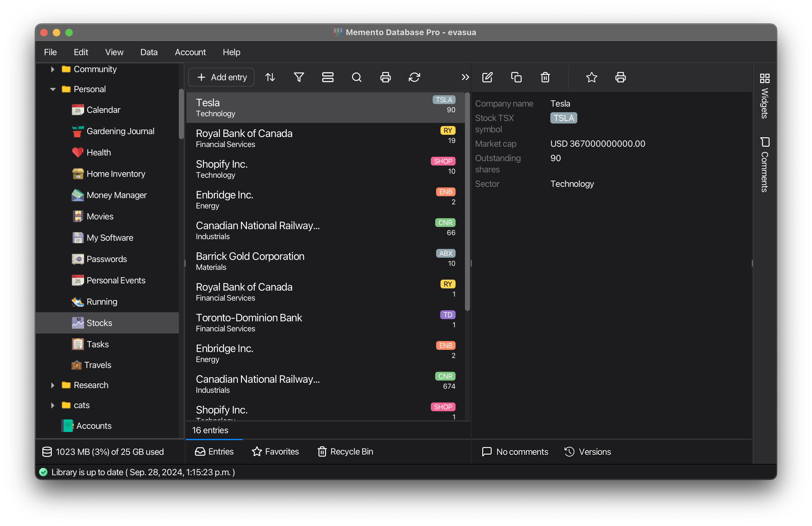Edit the Tesla entry with the pencil icon
This screenshot has height=526, width=812.
pos(487,77)
